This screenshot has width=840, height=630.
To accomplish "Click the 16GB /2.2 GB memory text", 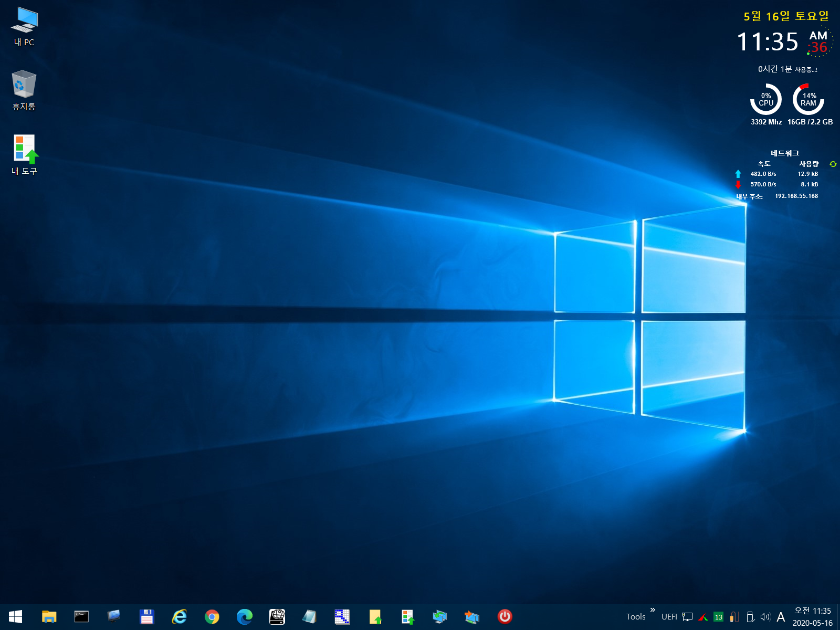I will (810, 122).
